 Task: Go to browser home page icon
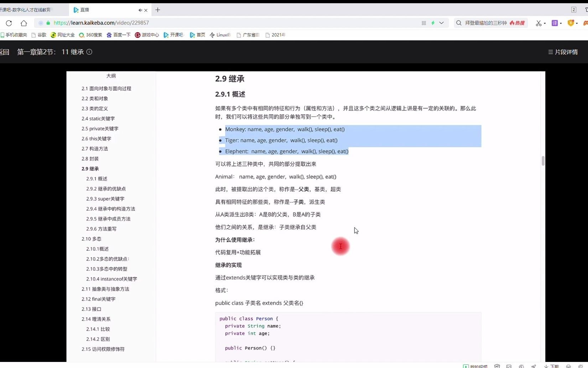pyautogui.click(x=24, y=23)
